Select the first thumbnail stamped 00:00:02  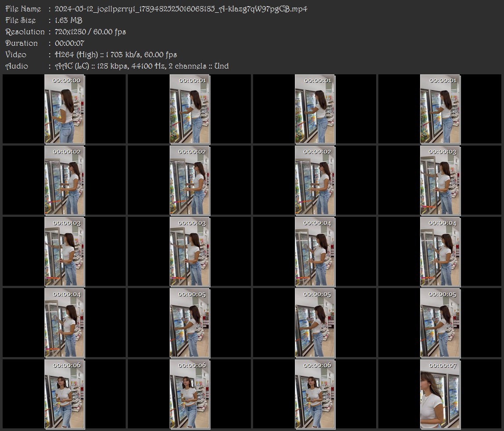coord(64,180)
